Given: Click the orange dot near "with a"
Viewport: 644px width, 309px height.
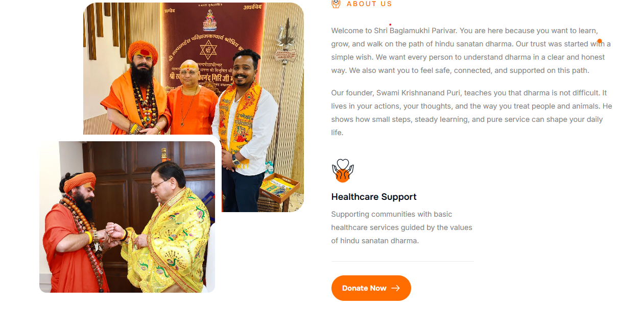Looking at the screenshot, I should [600, 41].
